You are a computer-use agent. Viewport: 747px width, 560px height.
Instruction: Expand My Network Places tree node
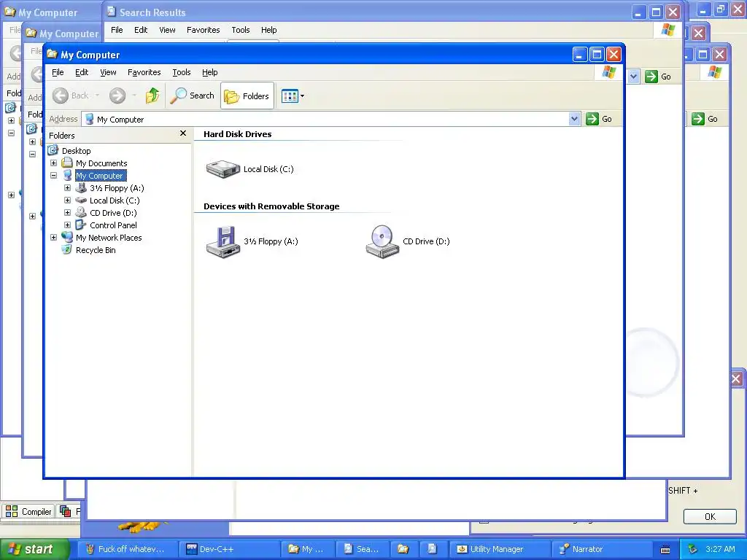53,237
